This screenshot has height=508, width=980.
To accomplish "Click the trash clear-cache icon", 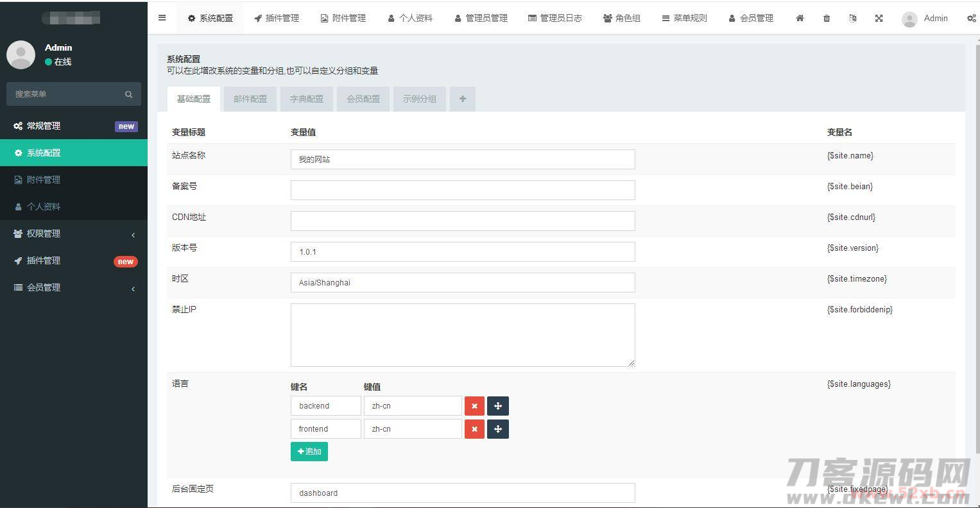I will pos(827,18).
